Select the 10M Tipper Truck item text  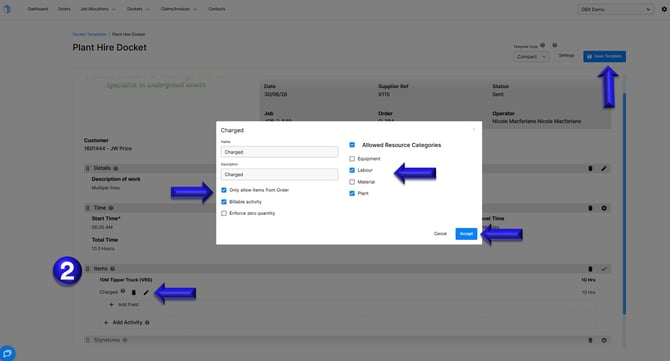tap(126, 280)
